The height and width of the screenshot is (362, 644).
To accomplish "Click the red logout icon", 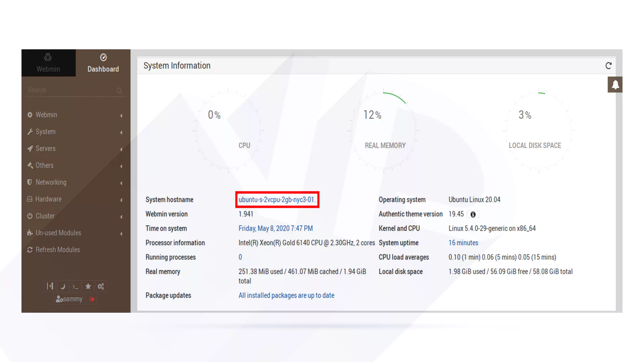I will coord(92,299).
